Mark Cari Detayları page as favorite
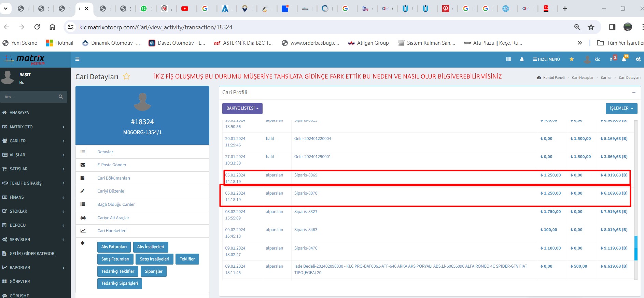This screenshot has height=298, width=644. (126, 76)
